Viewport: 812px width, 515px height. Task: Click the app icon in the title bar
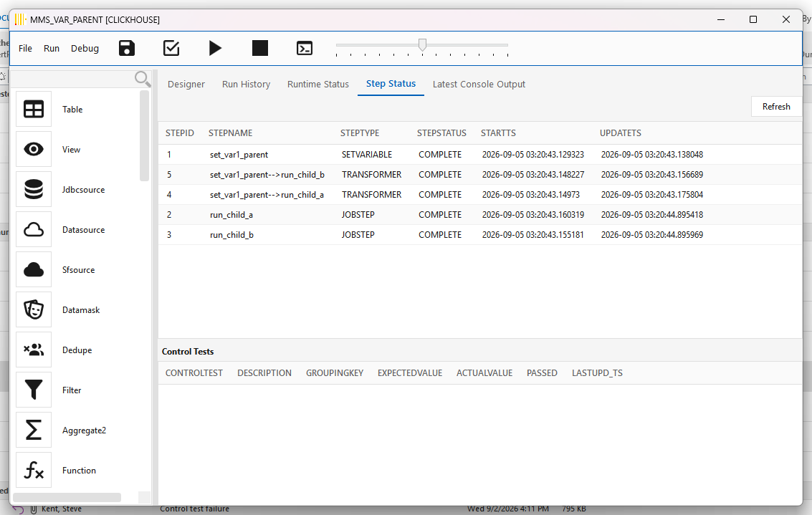click(20, 19)
